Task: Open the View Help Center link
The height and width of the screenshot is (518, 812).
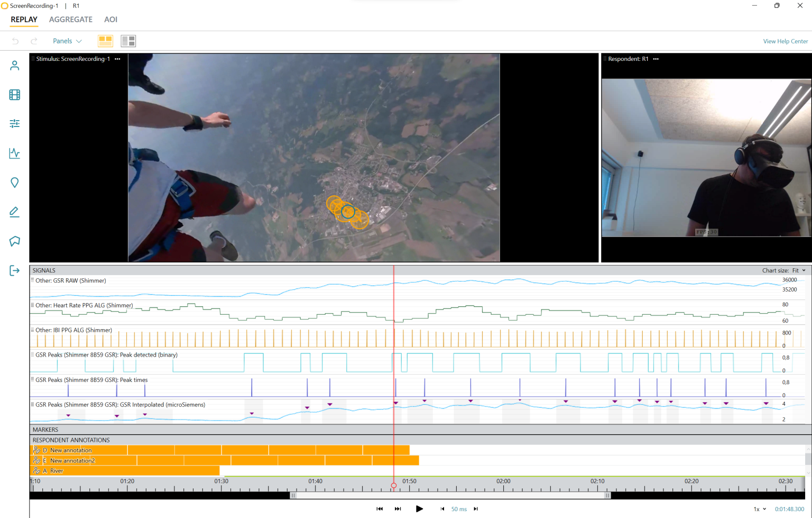Action: (x=785, y=41)
